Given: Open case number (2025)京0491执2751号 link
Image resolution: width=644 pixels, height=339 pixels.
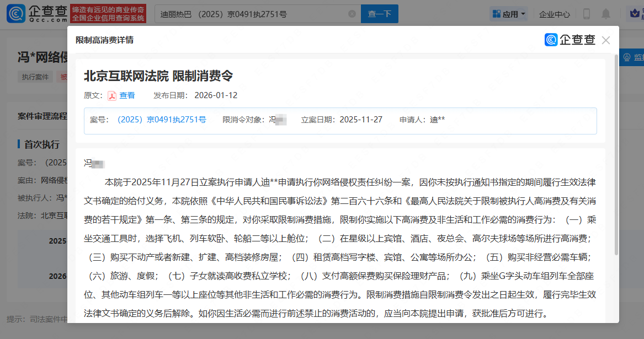Looking at the screenshot, I should tap(159, 120).
